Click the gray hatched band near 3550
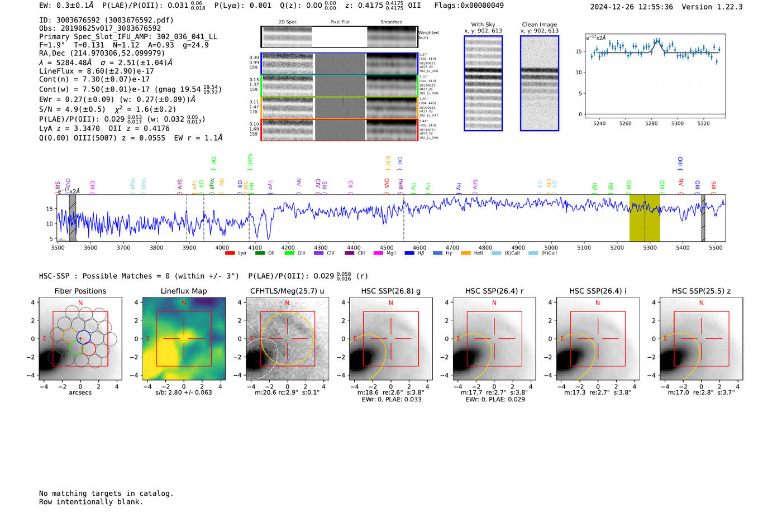This screenshot has height=532, width=782. (x=73, y=218)
